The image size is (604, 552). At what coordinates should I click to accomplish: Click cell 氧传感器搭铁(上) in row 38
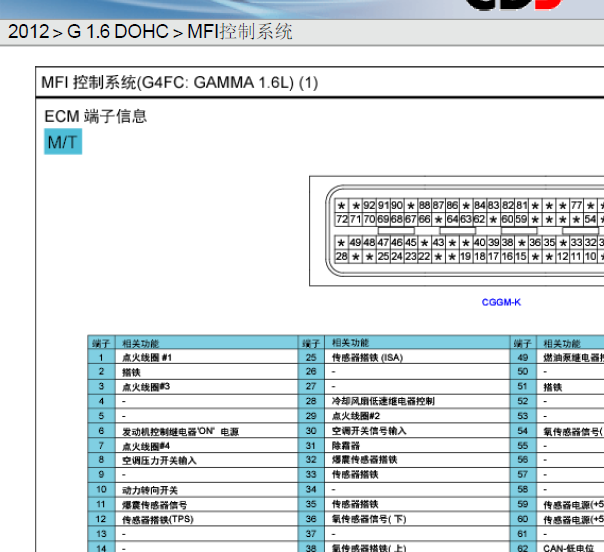point(418,548)
